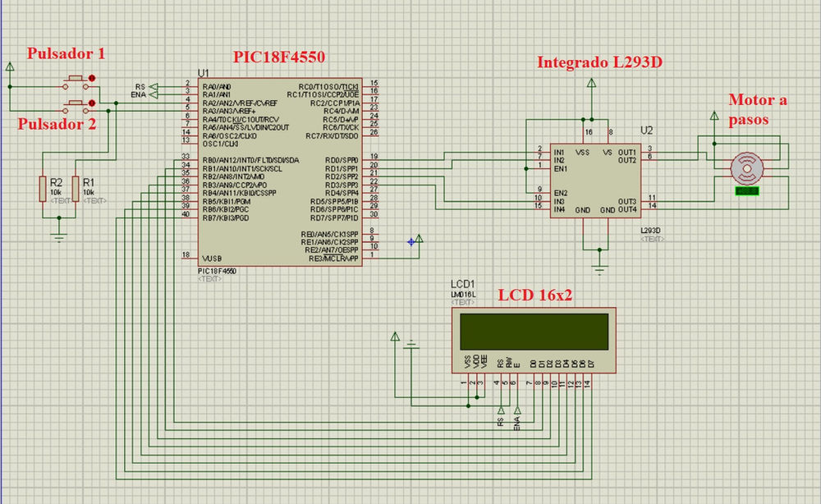Image resolution: width=821 pixels, height=504 pixels.
Task: Select the ENA input terminal near pin RA1
Action: [154, 94]
